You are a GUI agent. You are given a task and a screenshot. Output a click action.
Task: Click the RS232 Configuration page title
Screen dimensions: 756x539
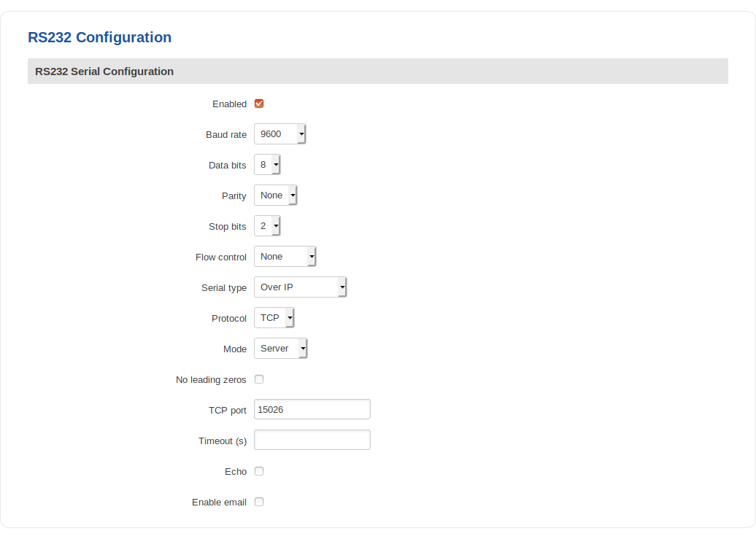[100, 37]
